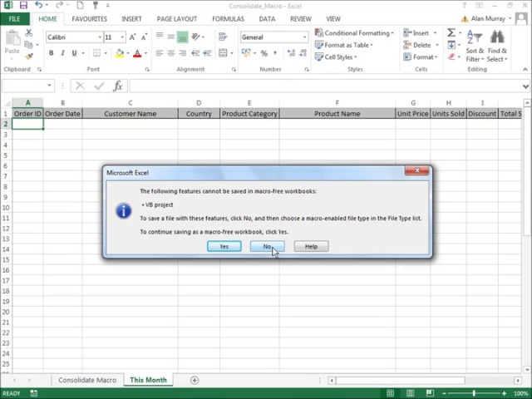Click the Decrease Font Size icon
This screenshot has height=399, width=532.
tap(144, 37)
